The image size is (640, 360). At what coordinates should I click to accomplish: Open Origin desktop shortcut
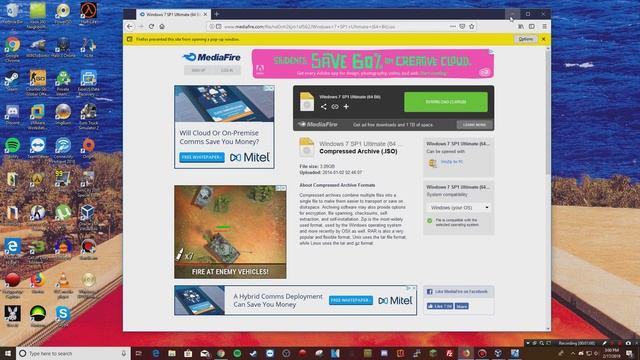point(88,148)
